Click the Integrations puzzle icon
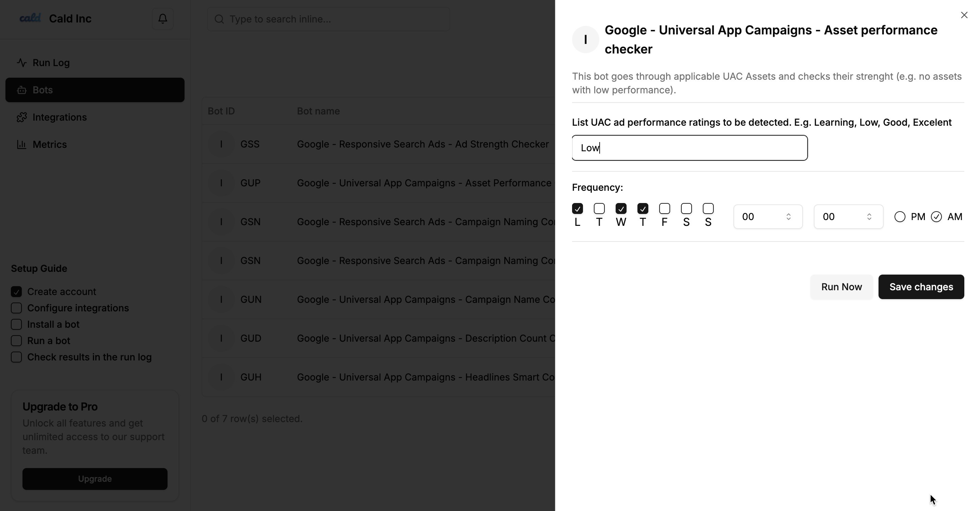Screen dimensions: 980x511 (x=22, y=117)
